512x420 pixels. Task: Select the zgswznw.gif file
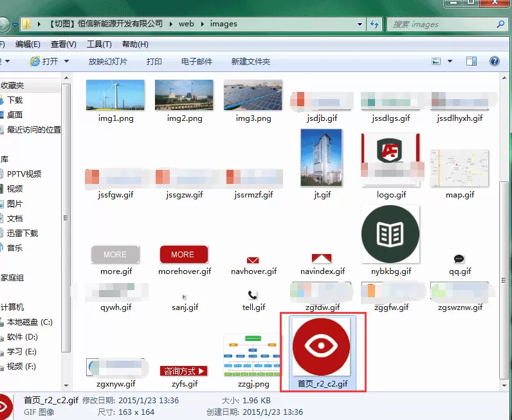(x=459, y=291)
